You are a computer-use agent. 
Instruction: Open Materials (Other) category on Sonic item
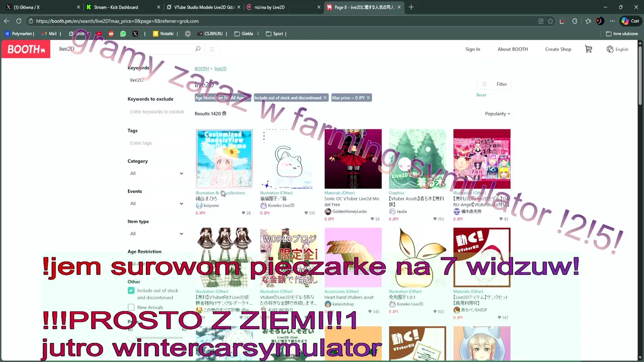(340, 193)
